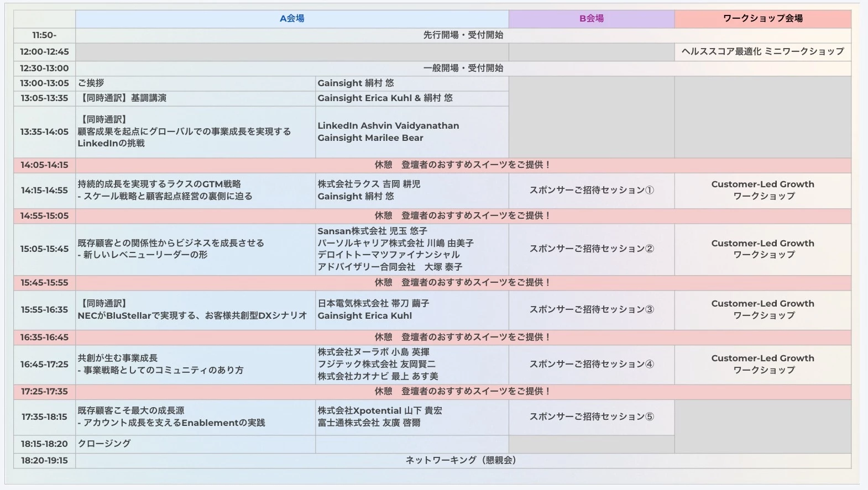This screenshot has width=868, height=490.
Task: Select the 18:15-18:20 time cell
Action: (44, 444)
